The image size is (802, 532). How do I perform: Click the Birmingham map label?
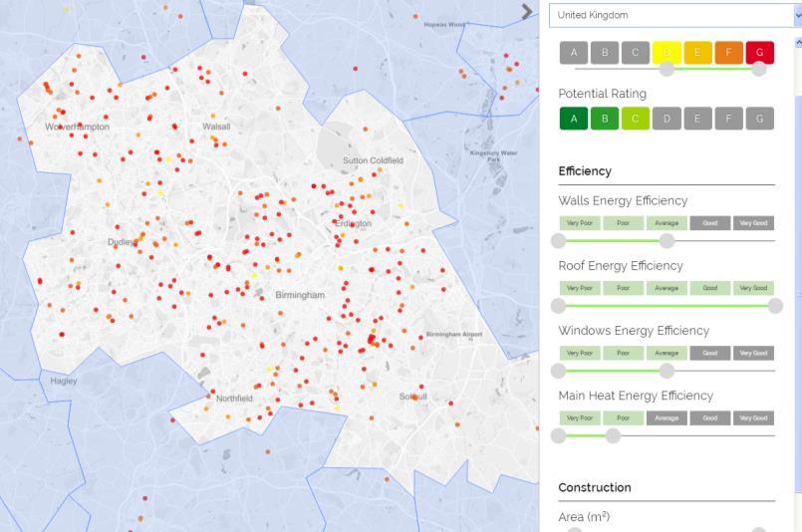(x=300, y=295)
